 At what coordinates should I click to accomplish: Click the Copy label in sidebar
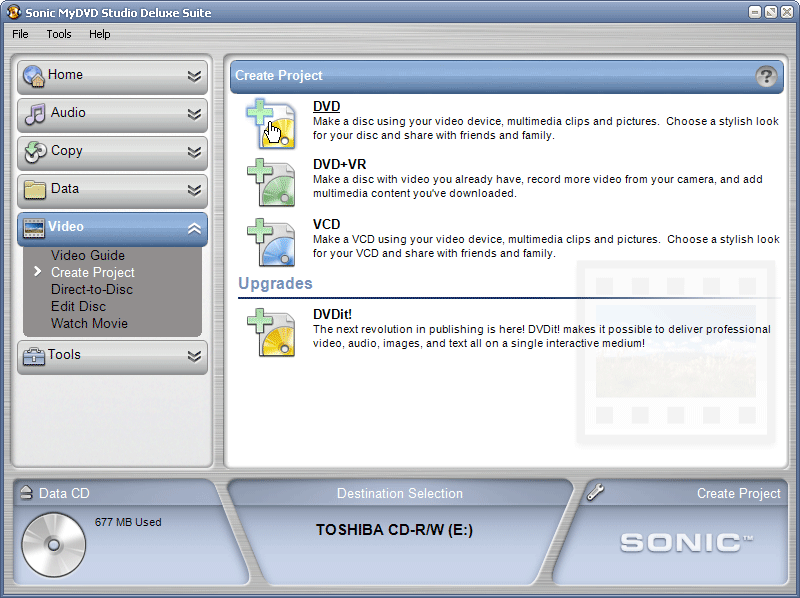click(66, 151)
